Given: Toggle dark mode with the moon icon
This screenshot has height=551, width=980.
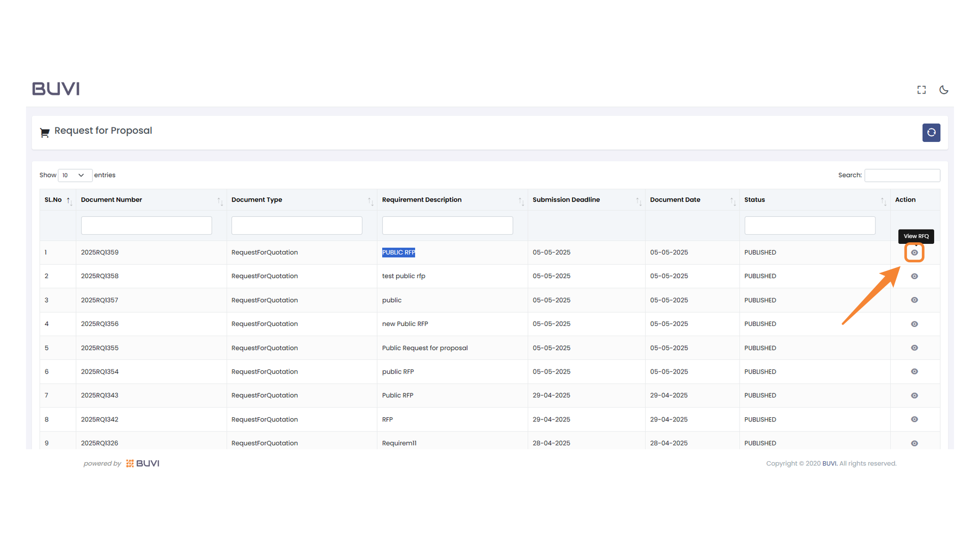Looking at the screenshot, I should point(943,89).
